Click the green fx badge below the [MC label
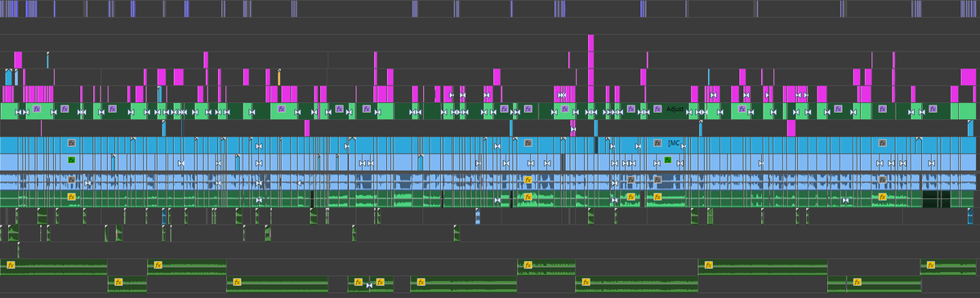This screenshot has height=298, width=980. click(x=667, y=160)
